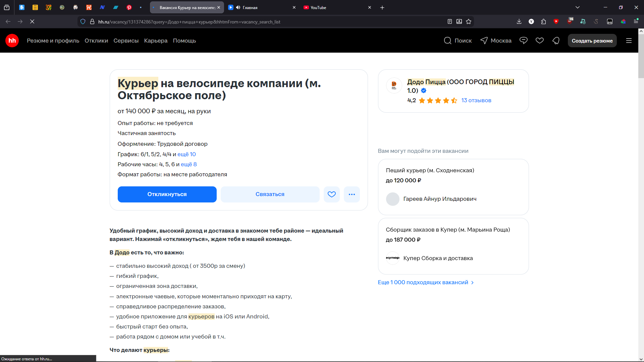This screenshot has width=644, height=362.
Task: Save vacancy with heart button
Action: pos(331,194)
